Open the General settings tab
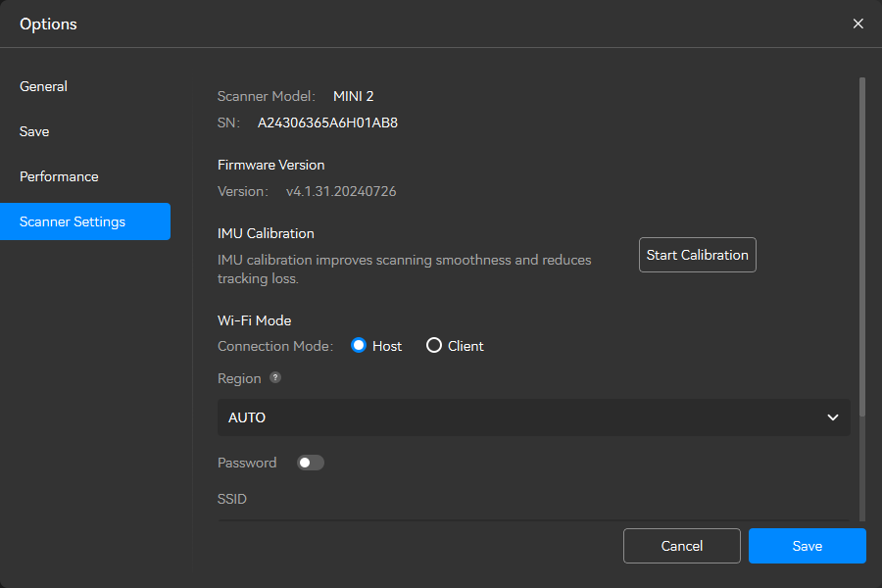 (x=43, y=86)
